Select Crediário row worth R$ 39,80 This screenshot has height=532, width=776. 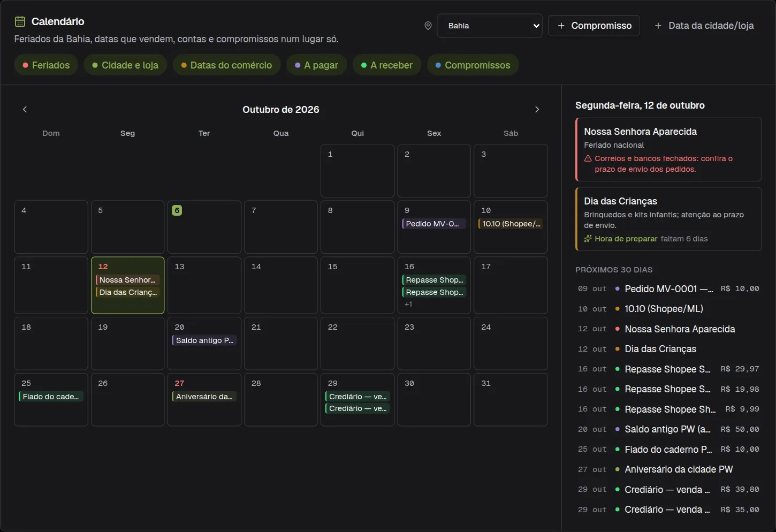coord(668,490)
